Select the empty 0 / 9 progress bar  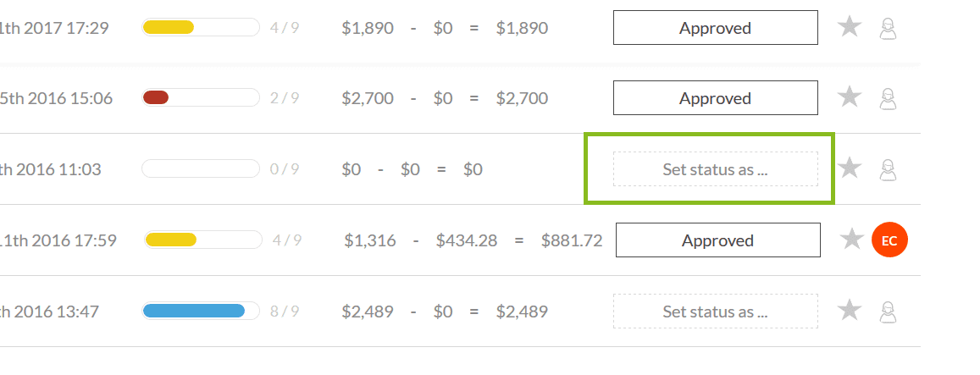(201, 169)
